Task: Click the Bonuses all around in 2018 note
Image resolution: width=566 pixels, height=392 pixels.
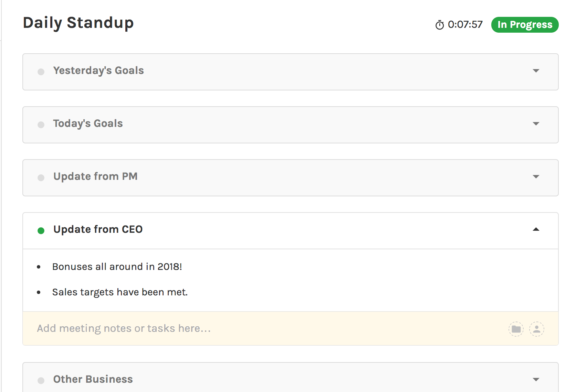Action: point(117,267)
